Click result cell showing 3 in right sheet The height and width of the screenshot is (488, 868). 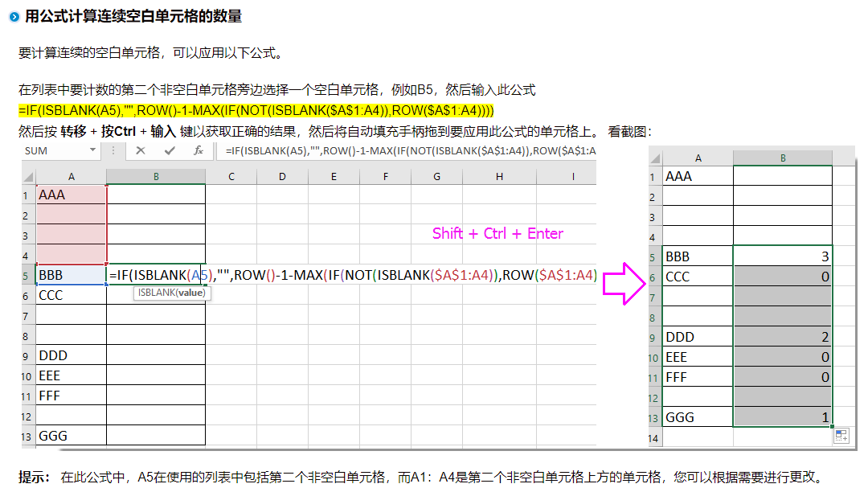783,256
